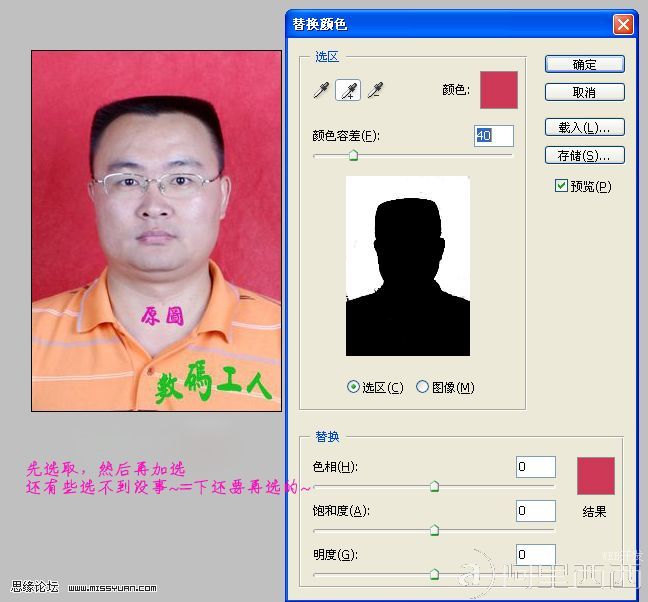Toggle the 预览(P) preview checkbox
Viewport: 648px width, 602px height.
tap(562, 186)
